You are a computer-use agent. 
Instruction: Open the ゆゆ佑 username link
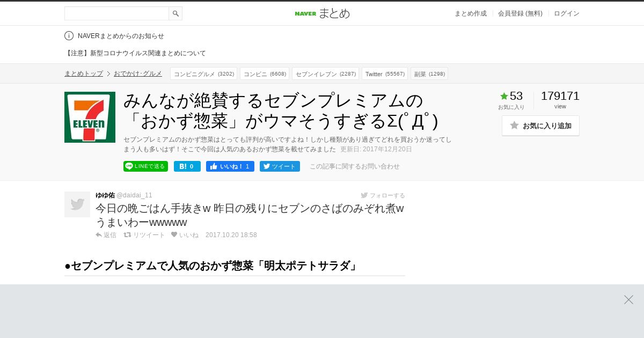105,195
